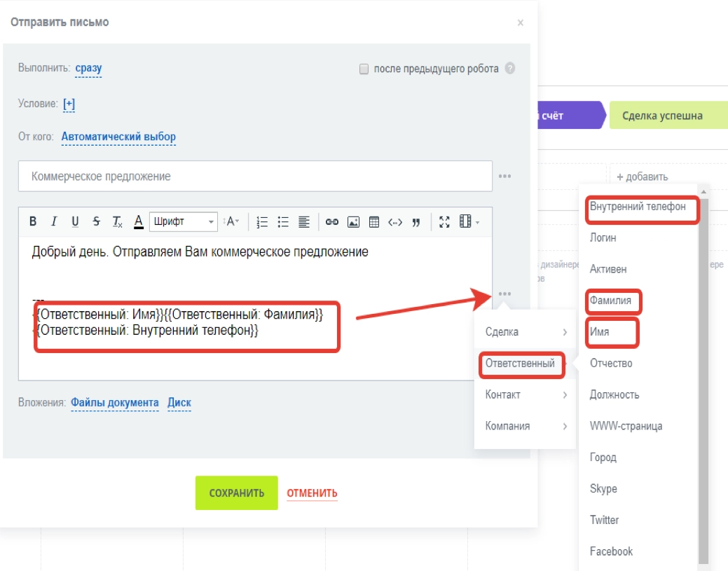Toggle italic text formatting

point(54,222)
